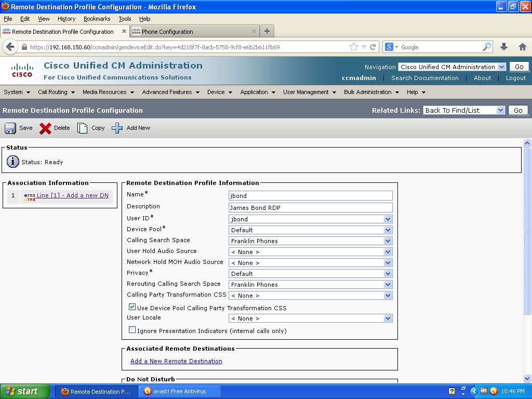Screen dimensions: 532x399
Task: Open the Advanced Features menu
Action: pyautogui.click(x=170, y=92)
